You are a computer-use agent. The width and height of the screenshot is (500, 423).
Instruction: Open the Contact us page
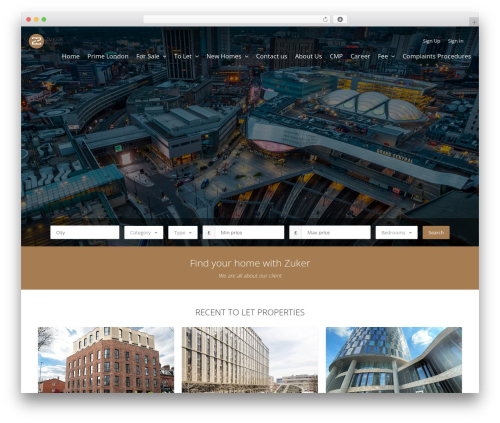(271, 56)
